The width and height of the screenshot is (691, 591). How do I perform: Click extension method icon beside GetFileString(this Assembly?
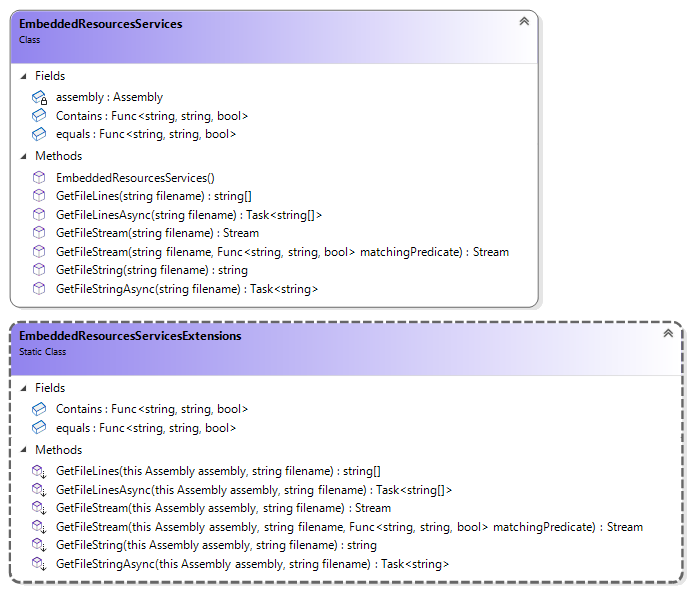[x=39, y=545]
